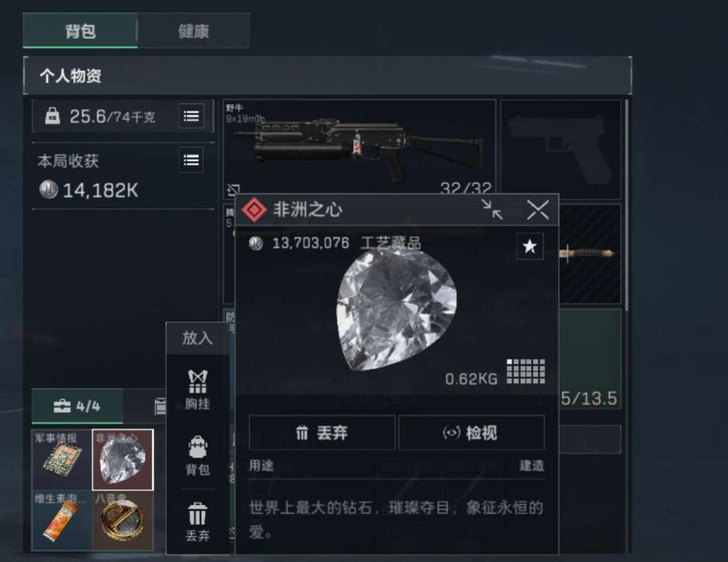Click the 建造 usage label
The width and height of the screenshot is (728, 562).
(532, 466)
